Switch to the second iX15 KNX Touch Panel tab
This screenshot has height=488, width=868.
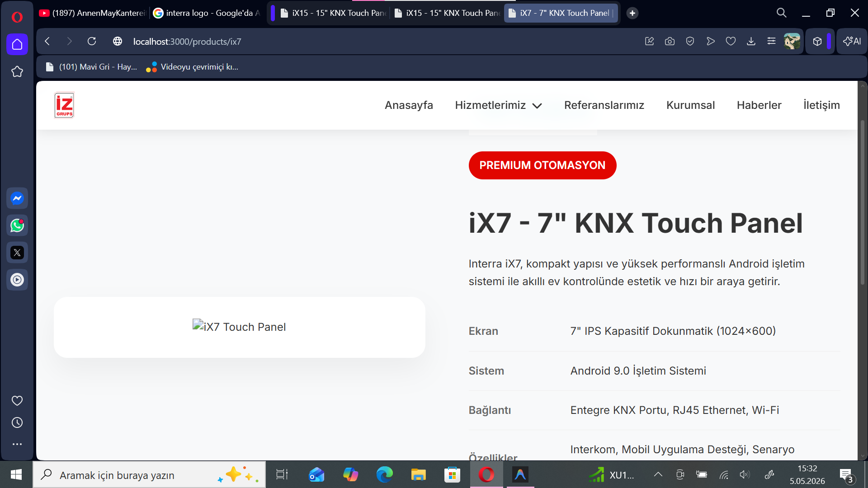447,13
